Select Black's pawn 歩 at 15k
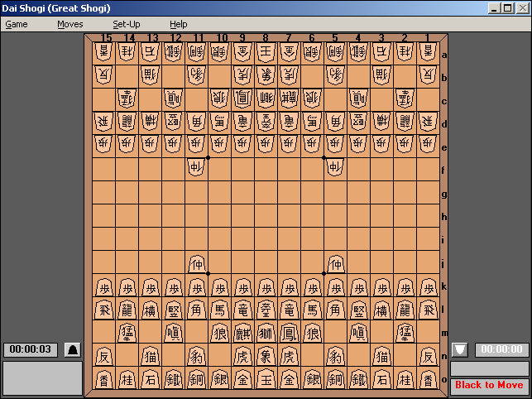Viewport: 532px width, 399px height. click(x=103, y=287)
